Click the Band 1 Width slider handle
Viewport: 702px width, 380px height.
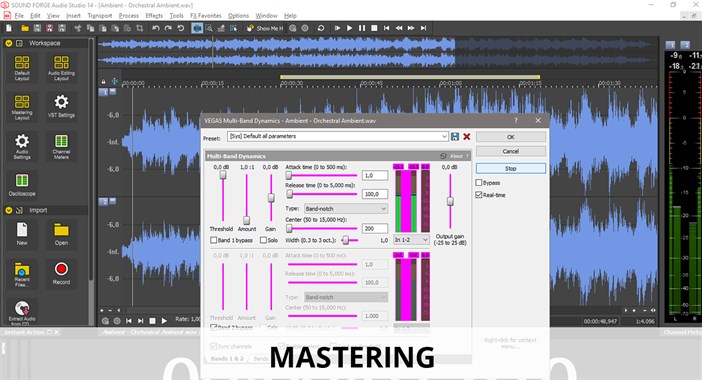click(346, 240)
